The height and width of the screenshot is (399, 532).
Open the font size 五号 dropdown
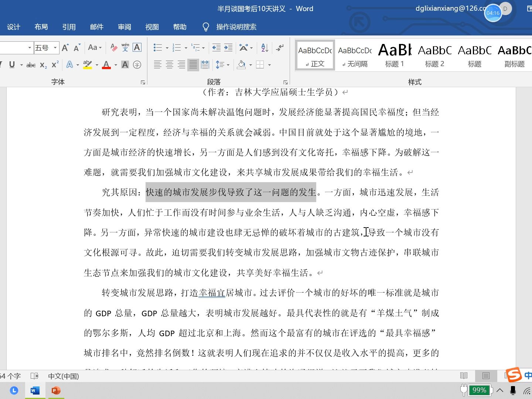(x=55, y=48)
